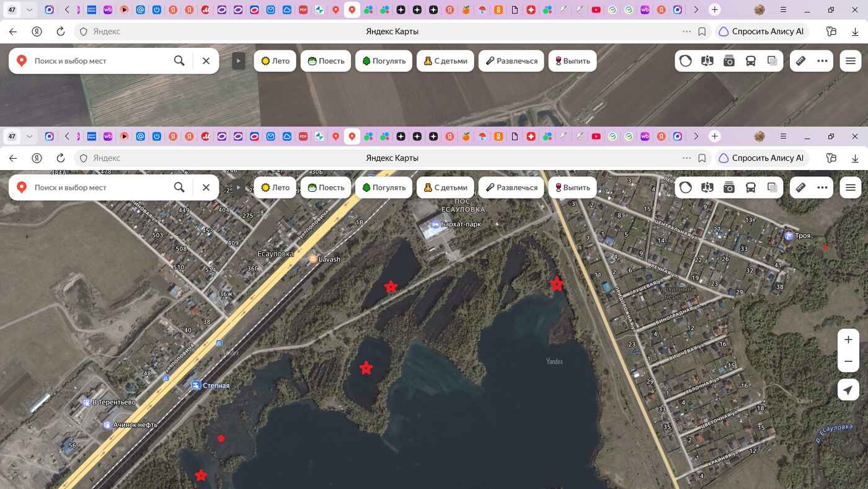
Task: Expand the tab list chevron in upper window
Action: (x=29, y=10)
